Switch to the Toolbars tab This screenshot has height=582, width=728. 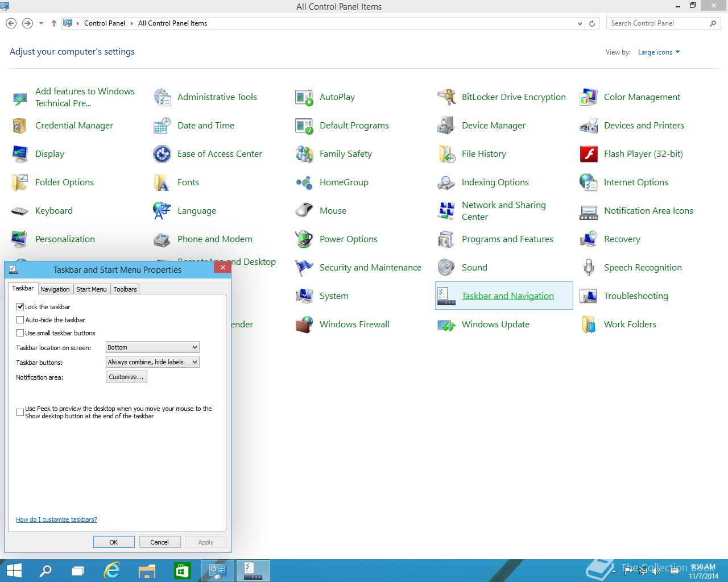tap(125, 289)
